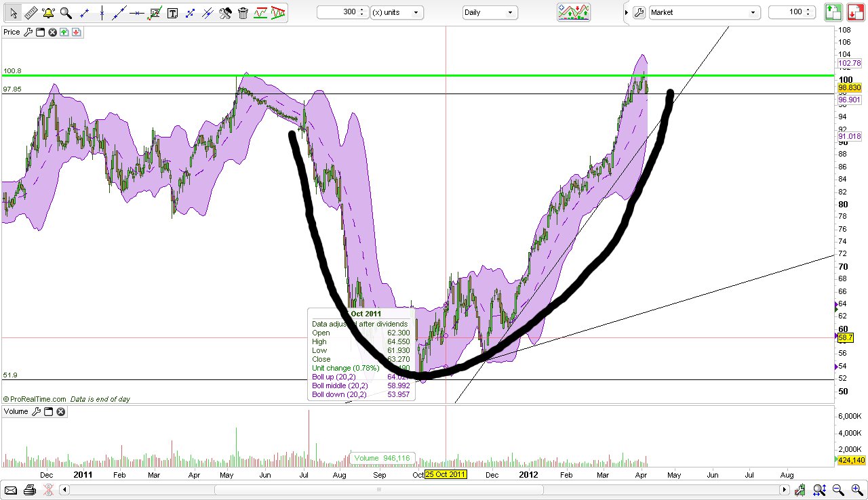Screen dimensions: 868x500
Task: Close the Price panel with its X toggle
Action: [53, 32]
